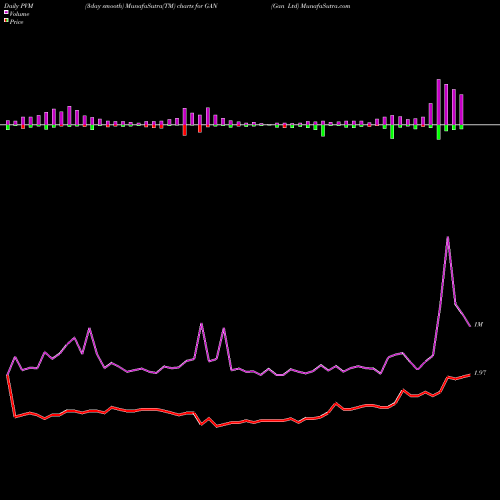
Task: Click the tallest magenta volume bar
Action: coord(439,102)
